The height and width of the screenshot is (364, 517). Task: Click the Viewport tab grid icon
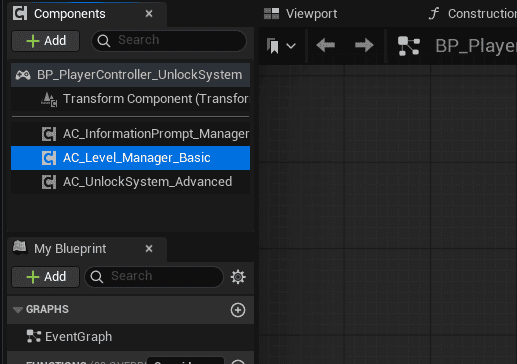271,14
